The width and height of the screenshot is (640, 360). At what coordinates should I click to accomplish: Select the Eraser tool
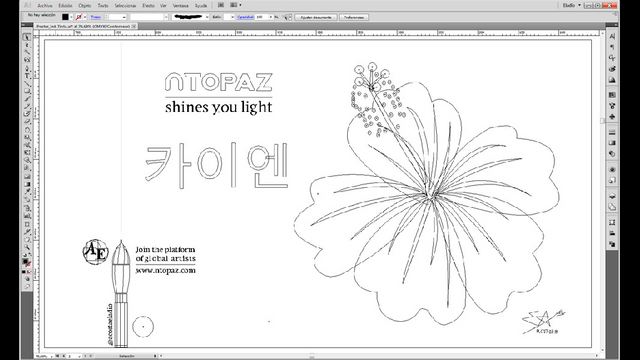(27, 122)
